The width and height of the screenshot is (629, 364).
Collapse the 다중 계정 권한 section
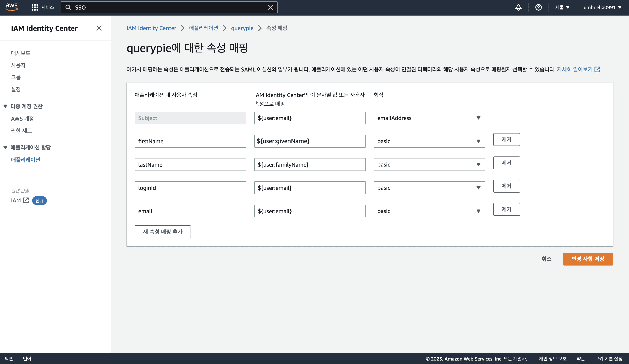pos(5,106)
